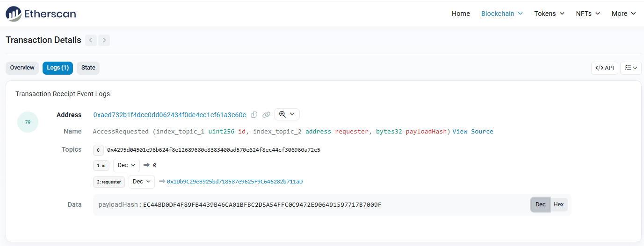Click the Transaction Details heading
This screenshot has height=246, width=644.
(x=43, y=40)
